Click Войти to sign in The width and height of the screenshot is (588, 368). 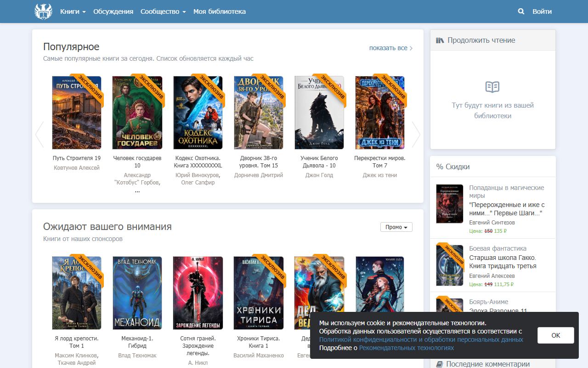pos(542,11)
